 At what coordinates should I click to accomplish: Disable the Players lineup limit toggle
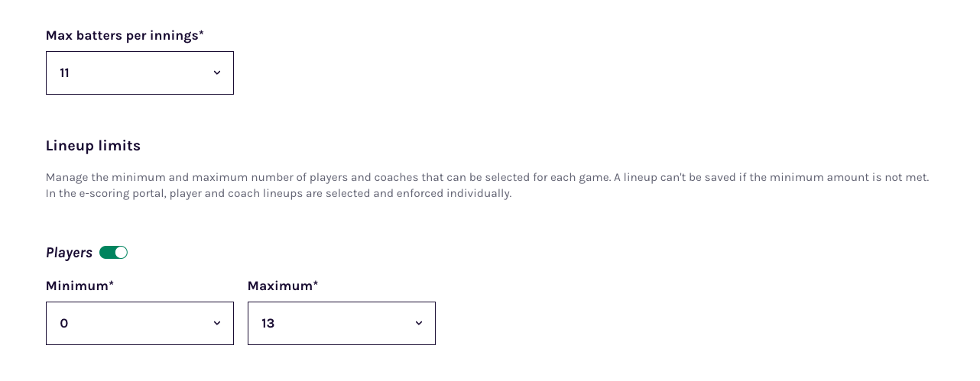113,253
